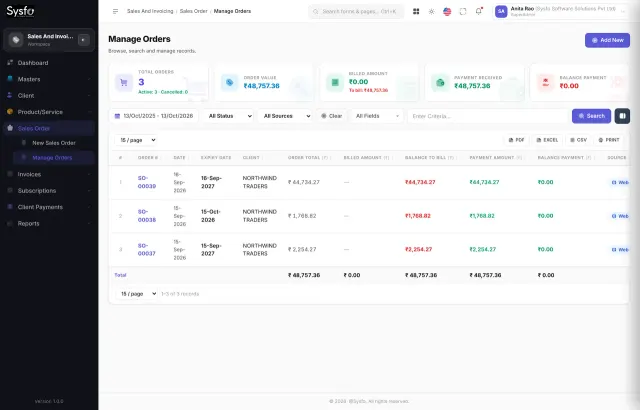
Task: Toggle the sidebar hamburger menu icon
Action: (116, 11)
